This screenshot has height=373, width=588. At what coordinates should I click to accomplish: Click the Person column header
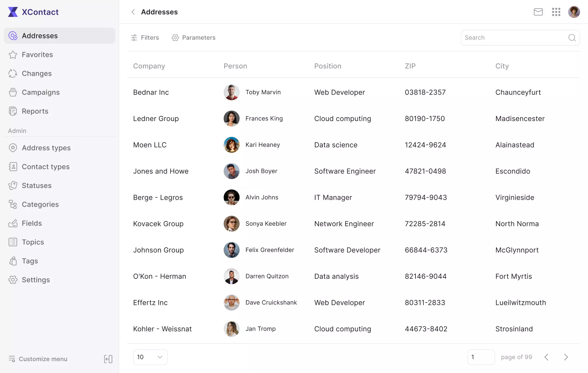pyautogui.click(x=235, y=66)
